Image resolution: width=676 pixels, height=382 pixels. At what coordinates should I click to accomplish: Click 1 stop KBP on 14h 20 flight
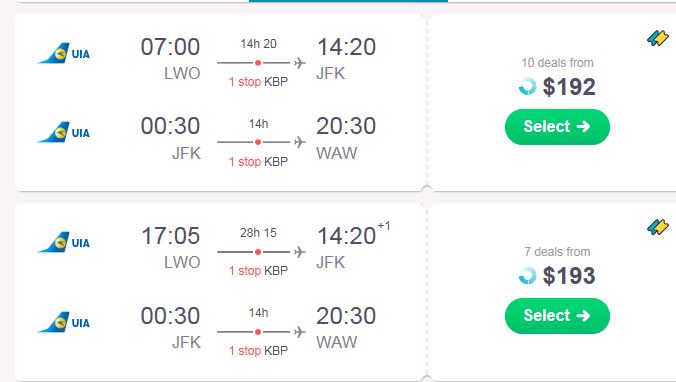258,81
